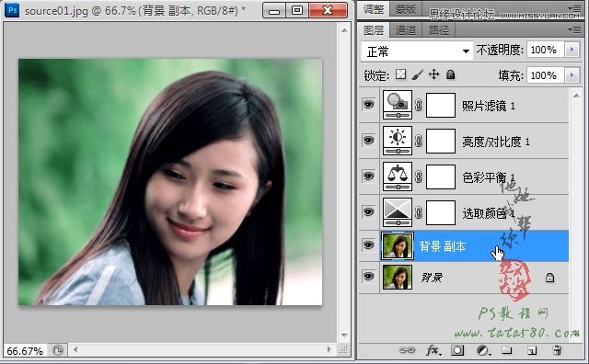This screenshot has height=364, width=589.
Task: Click the status bar info icon beside zoom
Action: tap(58, 350)
